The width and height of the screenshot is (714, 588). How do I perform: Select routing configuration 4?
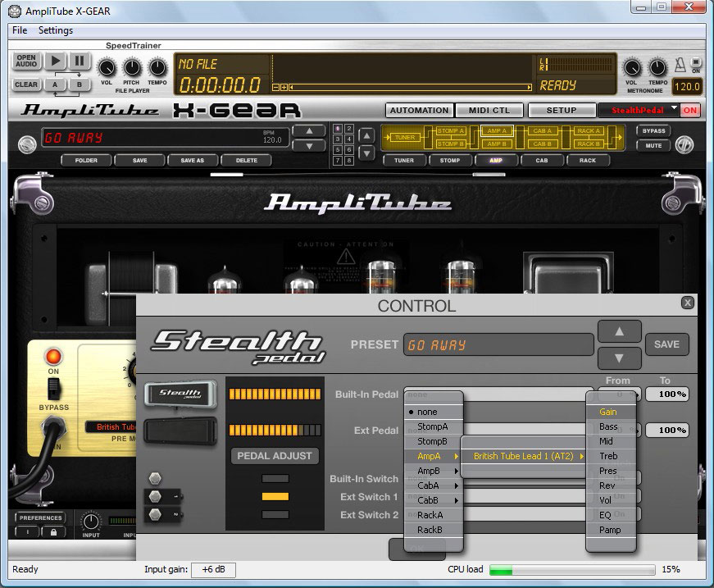[349, 139]
